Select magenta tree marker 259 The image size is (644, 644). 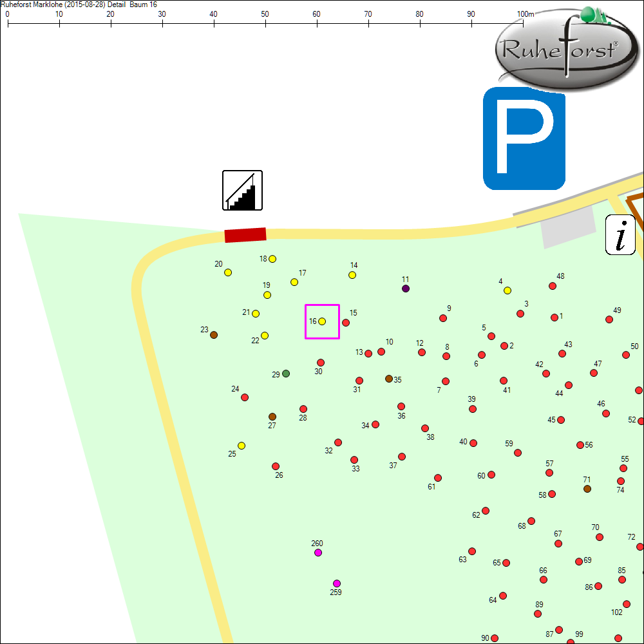[x=337, y=583]
